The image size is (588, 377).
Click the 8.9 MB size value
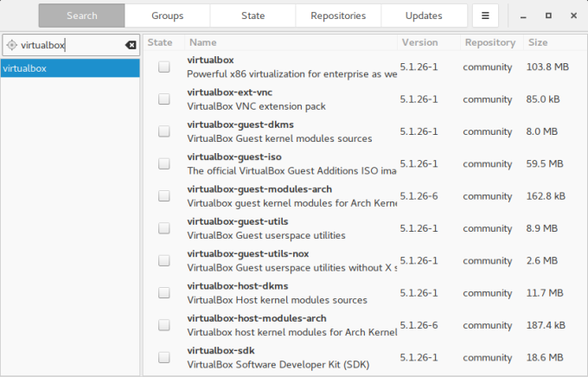542,228
